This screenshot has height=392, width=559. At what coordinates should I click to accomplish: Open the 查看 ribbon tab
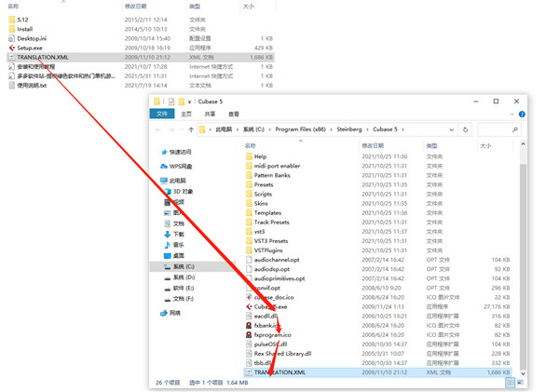pos(234,114)
